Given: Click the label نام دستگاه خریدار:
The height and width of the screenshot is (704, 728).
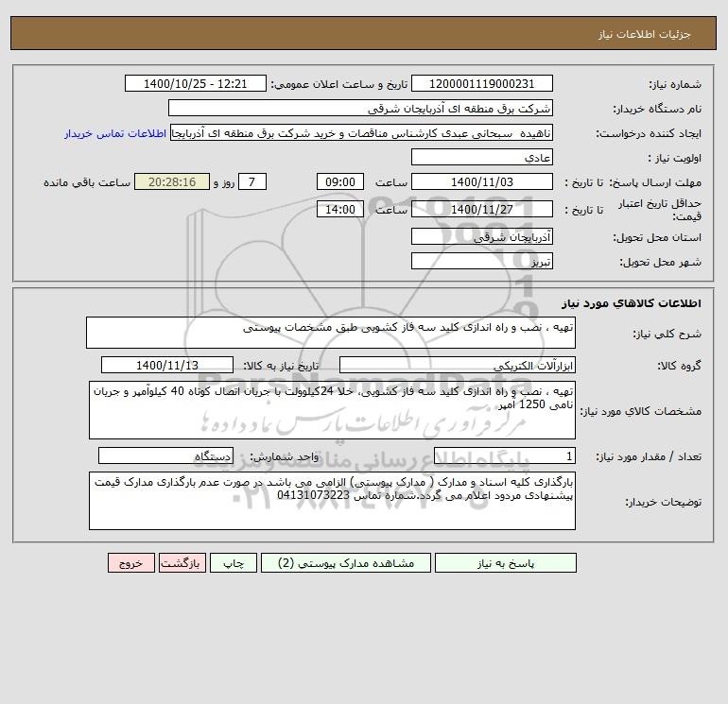Looking at the screenshot, I should [657, 109].
